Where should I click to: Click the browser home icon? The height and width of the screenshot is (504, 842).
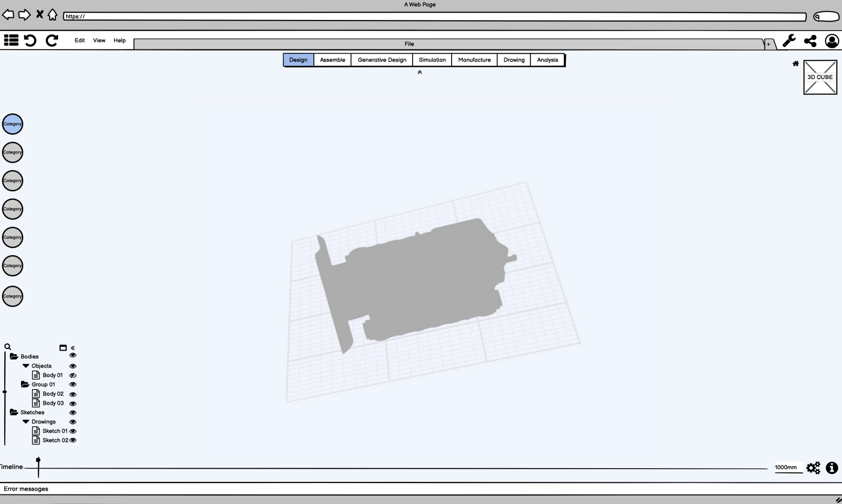pyautogui.click(x=52, y=15)
